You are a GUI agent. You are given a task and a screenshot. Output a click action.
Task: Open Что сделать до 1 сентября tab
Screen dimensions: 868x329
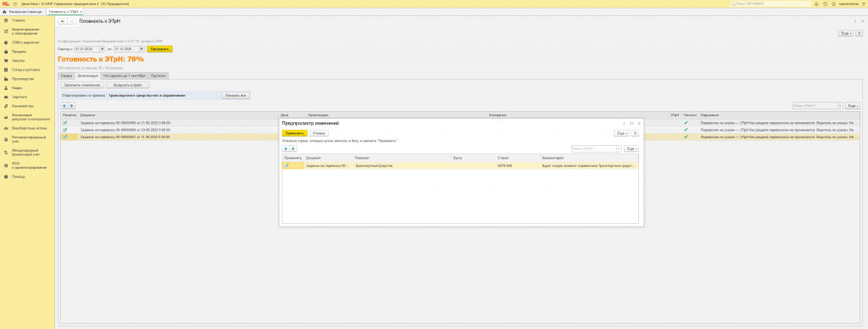click(124, 75)
